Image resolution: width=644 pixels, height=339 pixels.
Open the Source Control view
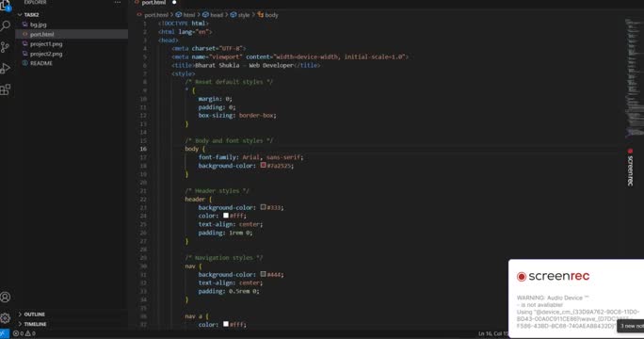tap(6, 47)
